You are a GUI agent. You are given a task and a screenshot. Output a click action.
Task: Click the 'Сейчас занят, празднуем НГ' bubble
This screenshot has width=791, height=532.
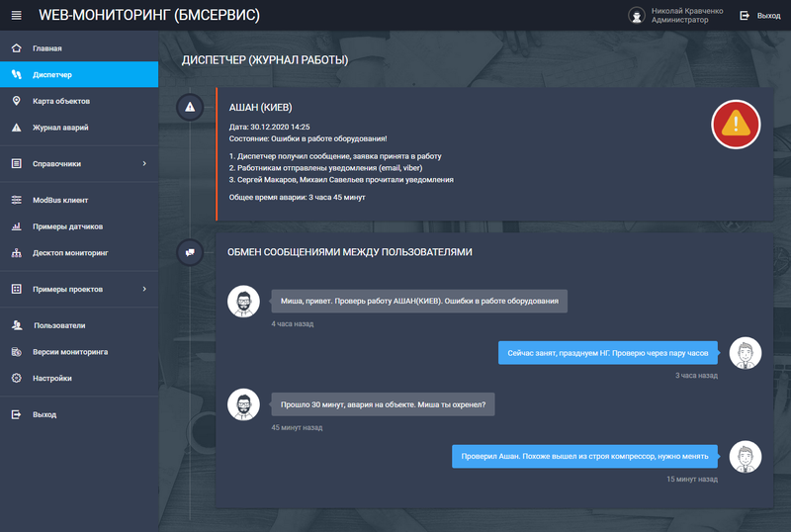click(x=608, y=353)
